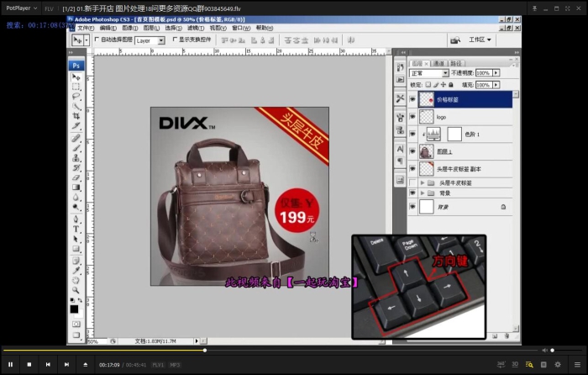Open PotPlayer settings gear icon
This screenshot has width=588, height=375.
pos(558,364)
